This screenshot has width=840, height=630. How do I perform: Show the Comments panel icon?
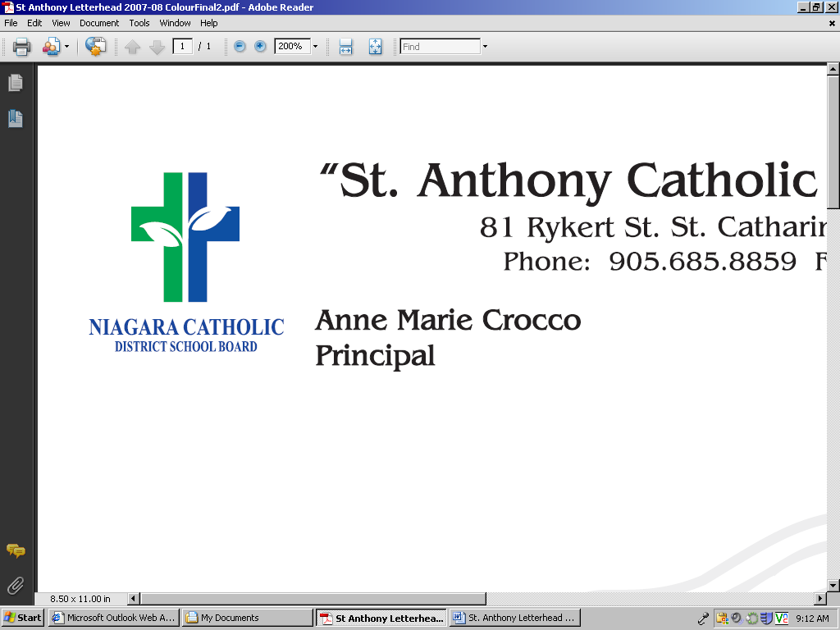(15, 551)
